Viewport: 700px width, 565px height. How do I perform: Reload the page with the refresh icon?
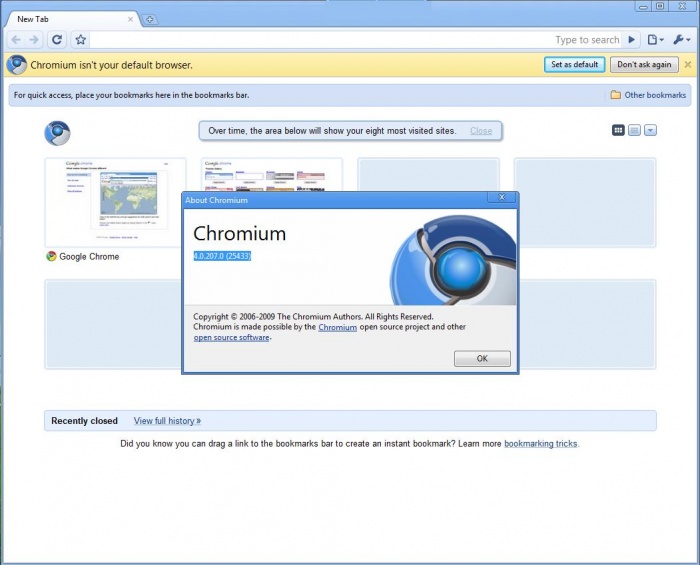click(57, 40)
